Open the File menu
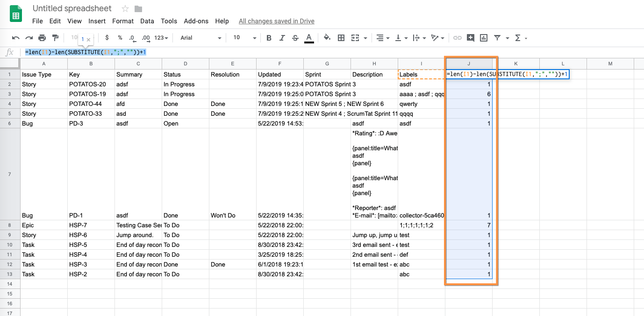Image resolution: width=644 pixels, height=316 pixels. (x=37, y=21)
